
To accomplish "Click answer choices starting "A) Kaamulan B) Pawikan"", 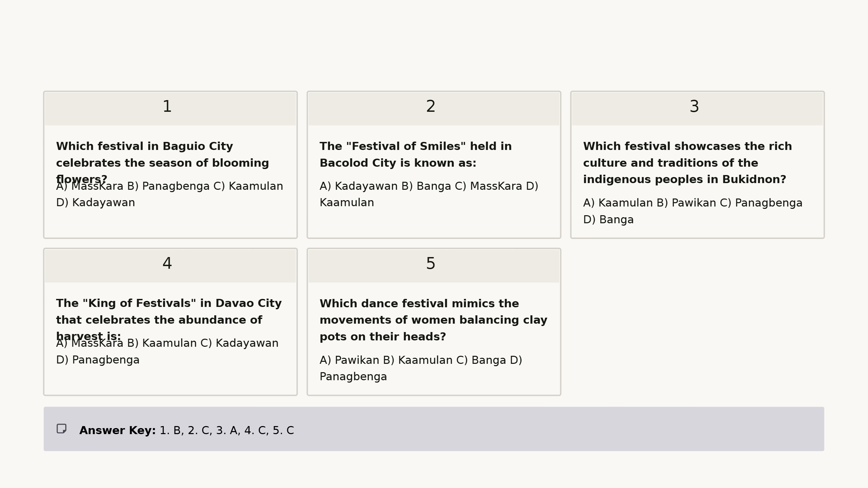I will pos(693,211).
